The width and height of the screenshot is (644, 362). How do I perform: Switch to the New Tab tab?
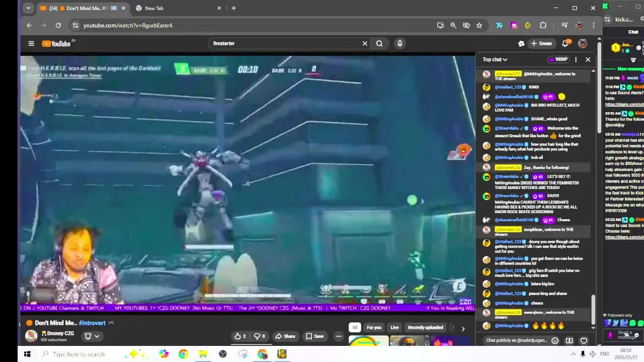pyautogui.click(x=179, y=8)
